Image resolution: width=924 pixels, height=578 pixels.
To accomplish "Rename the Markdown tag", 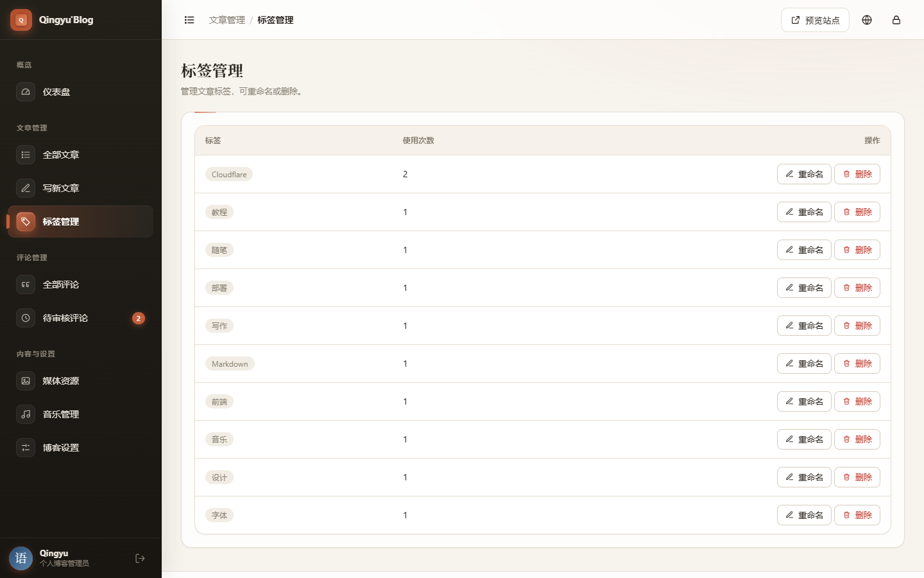I will tap(804, 363).
